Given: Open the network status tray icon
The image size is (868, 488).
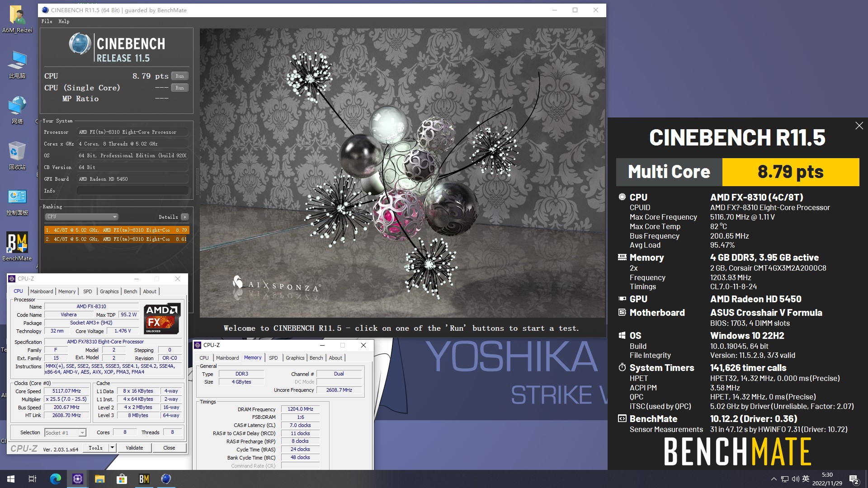Looking at the screenshot, I should coord(785,479).
